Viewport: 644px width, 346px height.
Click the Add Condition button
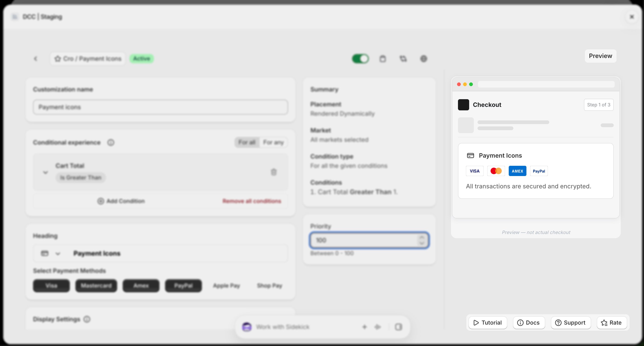click(121, 201)
